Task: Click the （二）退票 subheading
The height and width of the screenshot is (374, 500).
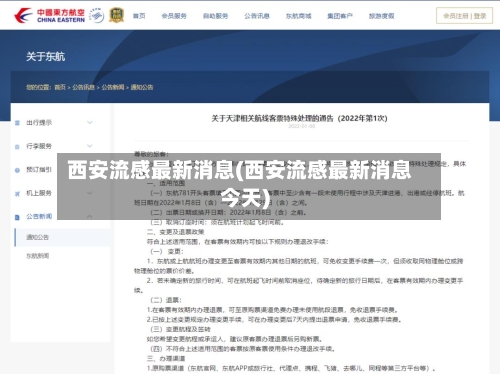Action: [x=166, y=300]
